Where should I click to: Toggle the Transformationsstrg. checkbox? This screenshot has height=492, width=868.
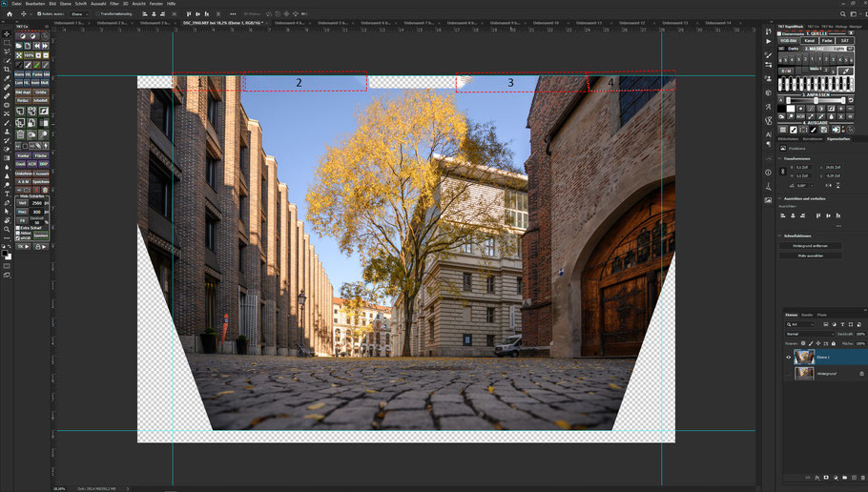pyautogui.click(x=96, y=14)
